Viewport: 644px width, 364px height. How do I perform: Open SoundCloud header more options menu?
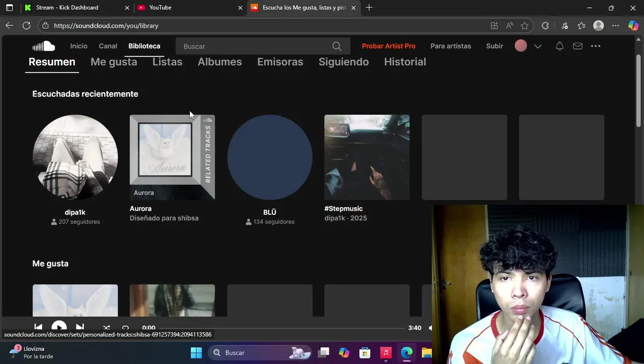tap(596, 46)
